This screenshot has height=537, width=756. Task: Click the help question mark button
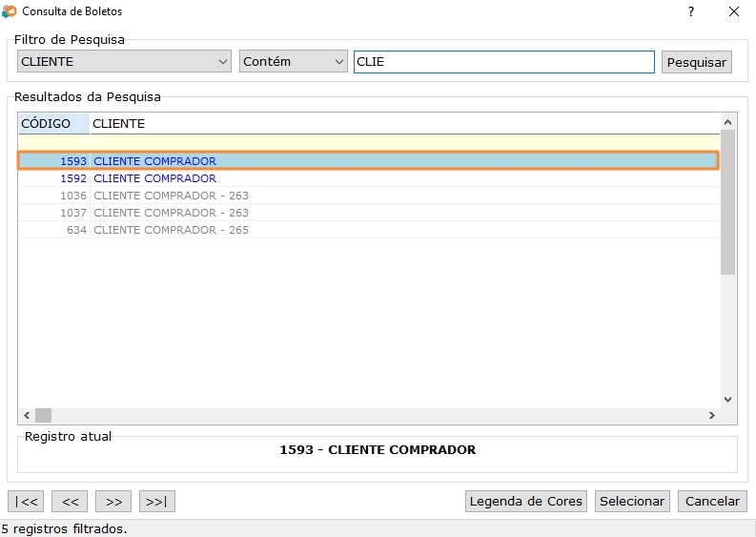click(690, 11)
